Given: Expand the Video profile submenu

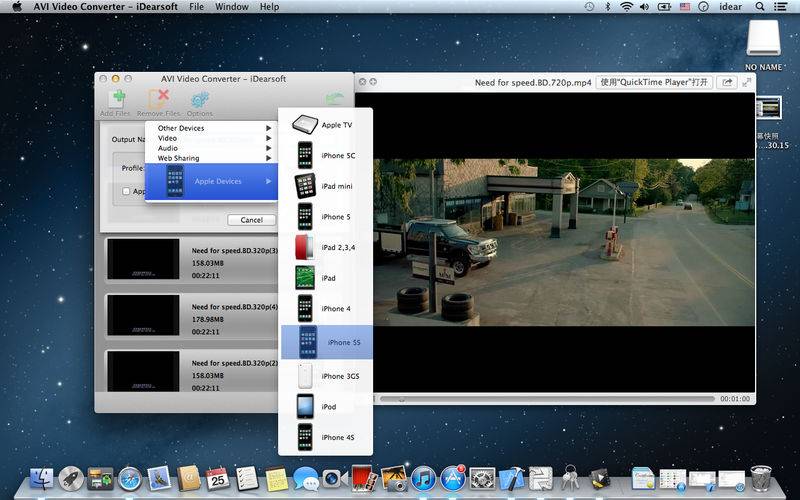Looking at the screenshot, I should (211, 138).
